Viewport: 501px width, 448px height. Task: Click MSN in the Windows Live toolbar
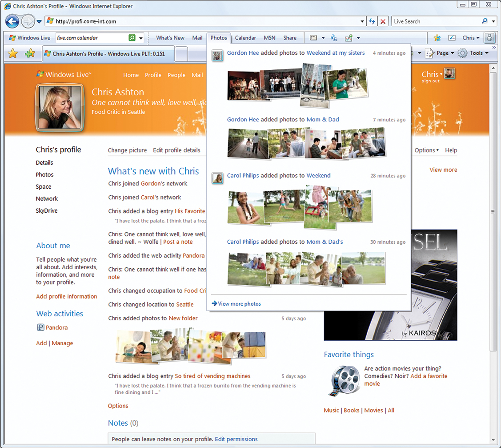point(269,38)
